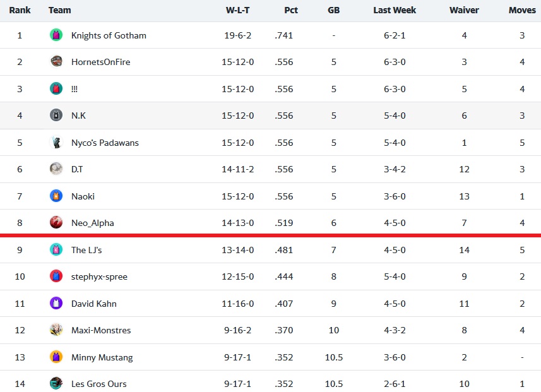541x392 pixels.
Task: Select the Naoki jersey icon
Action: 56,196
